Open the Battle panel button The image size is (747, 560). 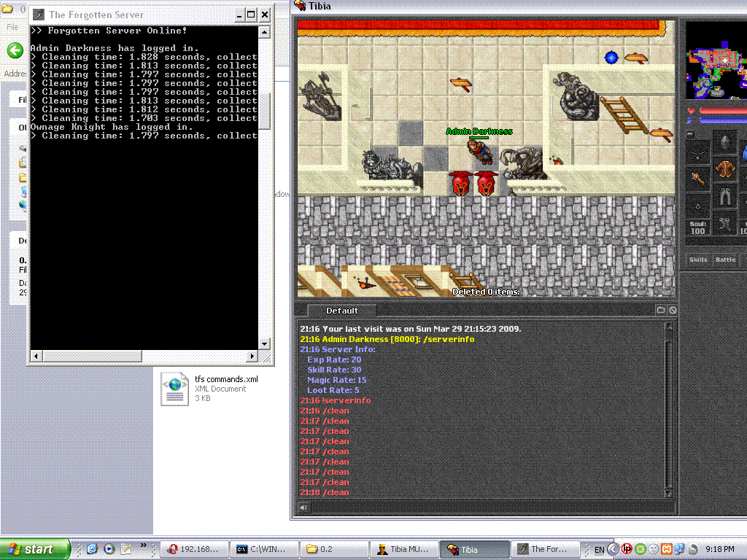coord(725,260)
